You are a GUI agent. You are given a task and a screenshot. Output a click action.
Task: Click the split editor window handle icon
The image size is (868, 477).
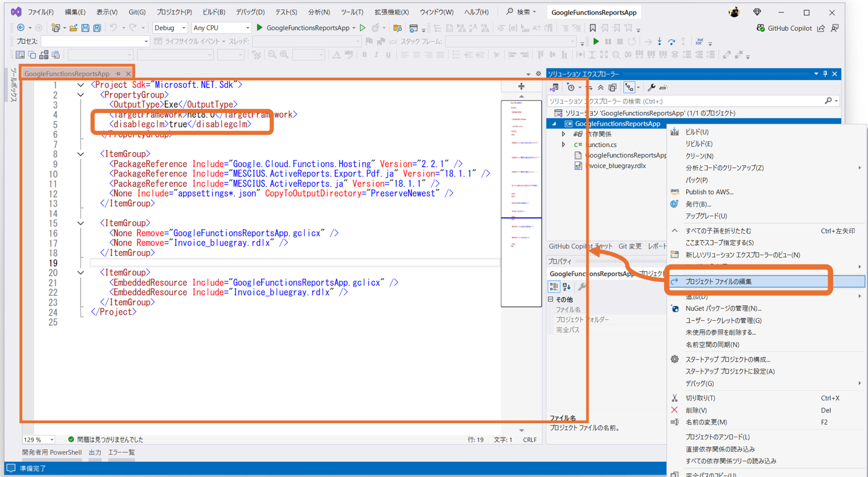[521, 86]
